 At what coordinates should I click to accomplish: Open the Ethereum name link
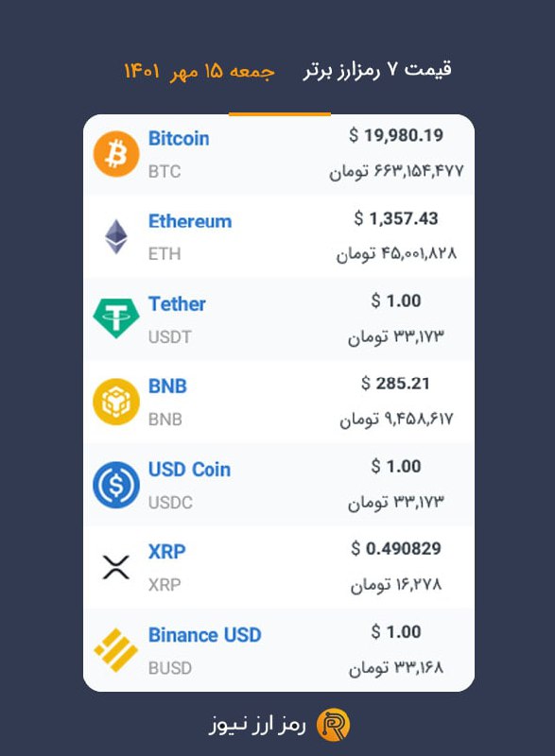coord(190,221)
